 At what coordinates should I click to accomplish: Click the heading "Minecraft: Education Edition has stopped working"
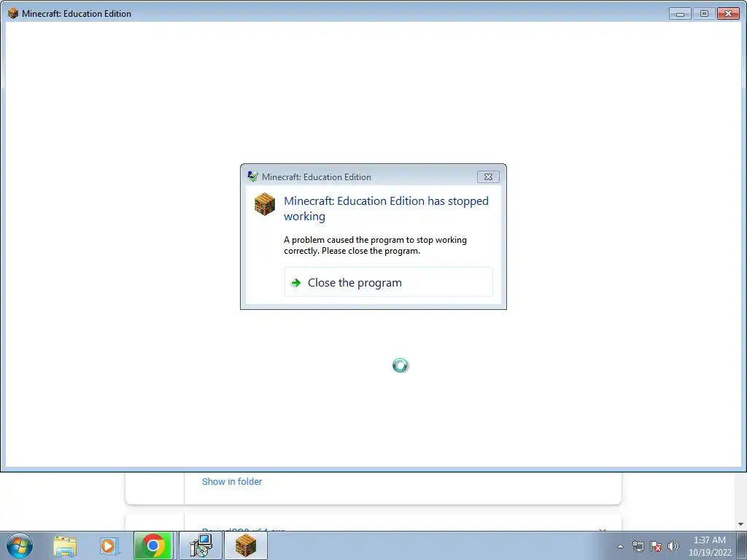point(387,209)
